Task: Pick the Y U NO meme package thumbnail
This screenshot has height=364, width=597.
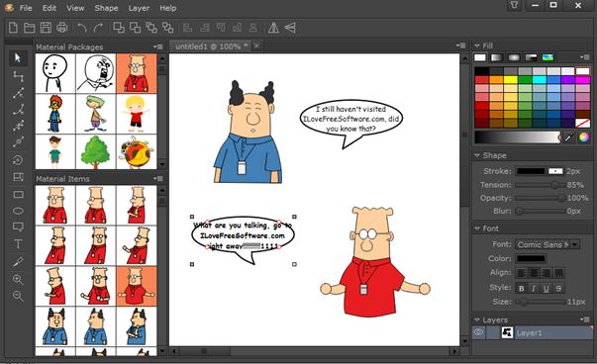Action: 96,73
